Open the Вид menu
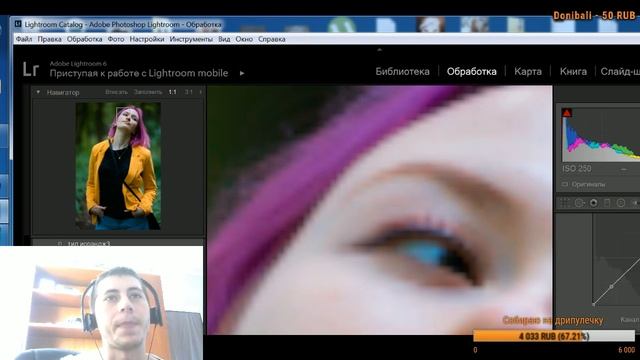This screenshot has height=360, width=640. (224, 39)
